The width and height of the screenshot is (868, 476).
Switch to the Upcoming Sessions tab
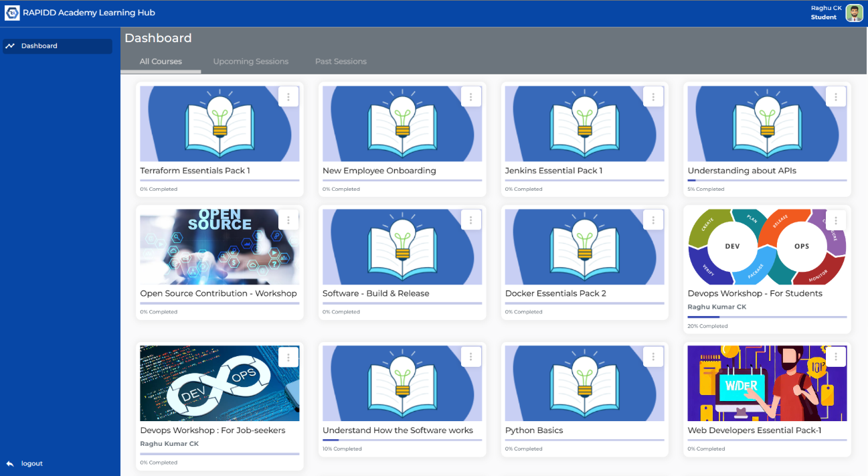[250, 62]
